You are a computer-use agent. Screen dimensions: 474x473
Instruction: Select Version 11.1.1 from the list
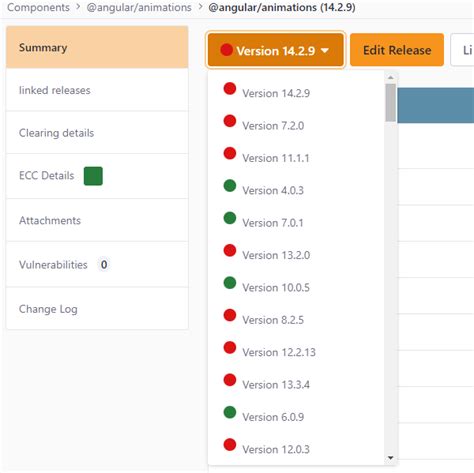point(276,158)
